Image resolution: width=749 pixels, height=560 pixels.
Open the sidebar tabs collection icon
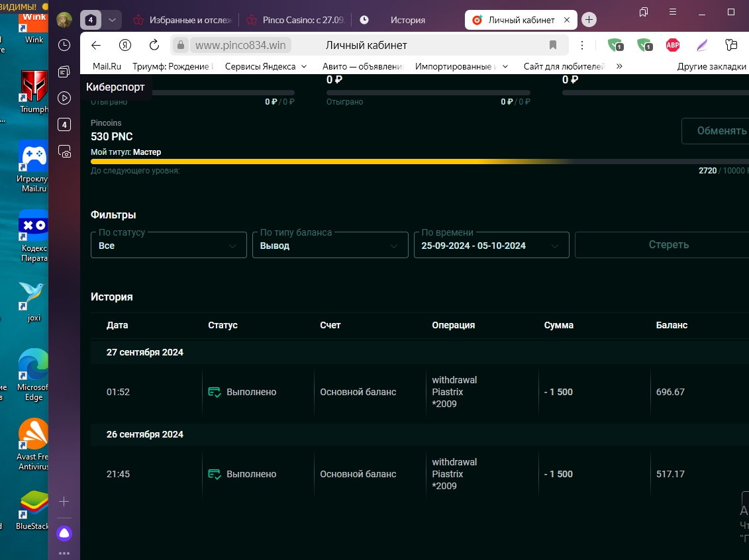tap(64, 71)
